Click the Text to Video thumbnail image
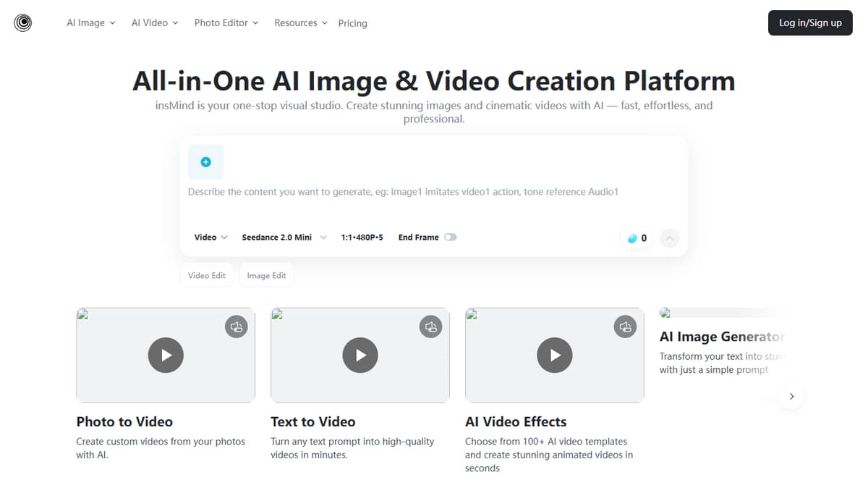The height and width of the screenshot is (488, 868). 360,356
